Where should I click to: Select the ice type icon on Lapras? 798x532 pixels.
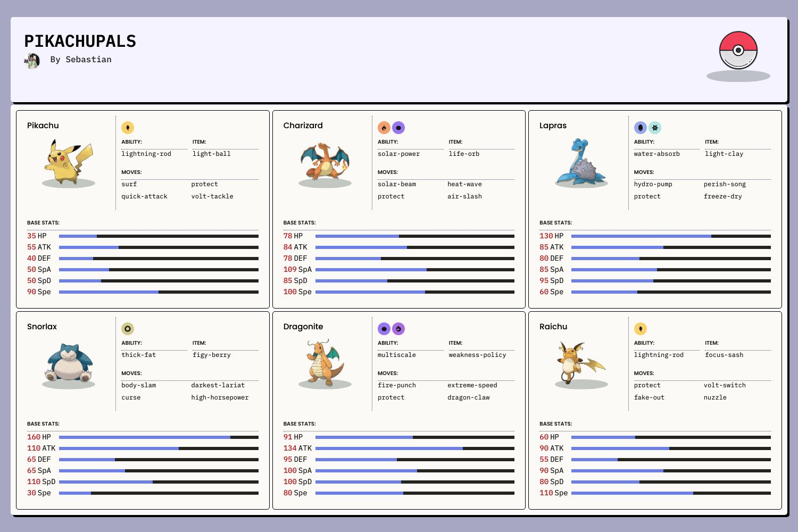(x=655, y=128)
